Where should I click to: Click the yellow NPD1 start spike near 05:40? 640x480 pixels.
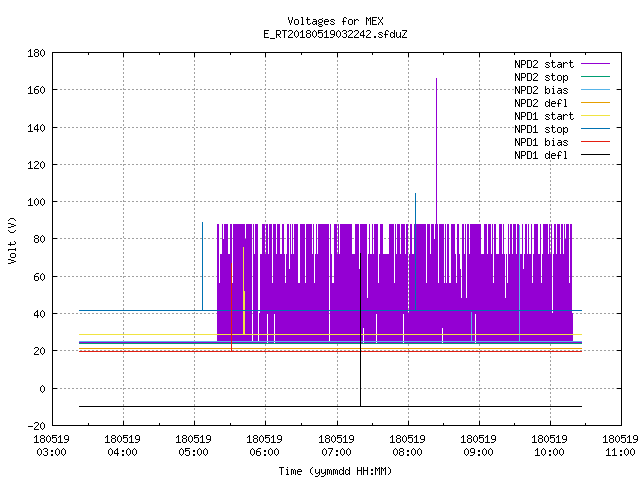[244, 291]
